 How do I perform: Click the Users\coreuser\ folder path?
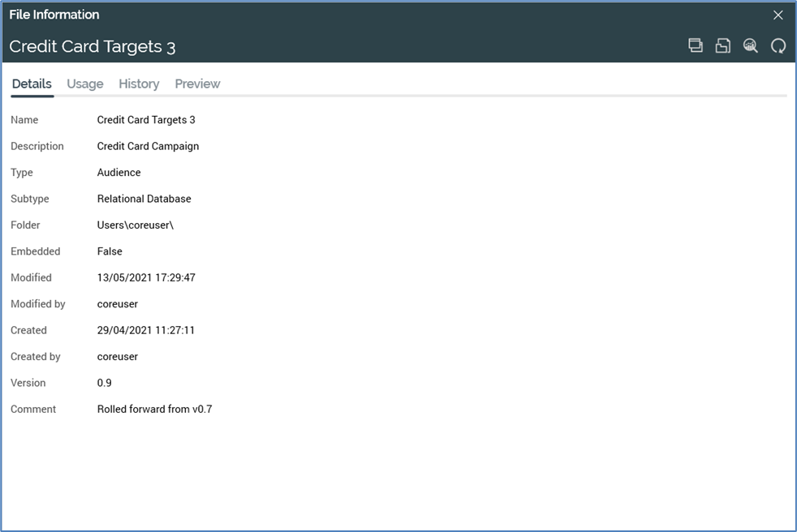136,225
